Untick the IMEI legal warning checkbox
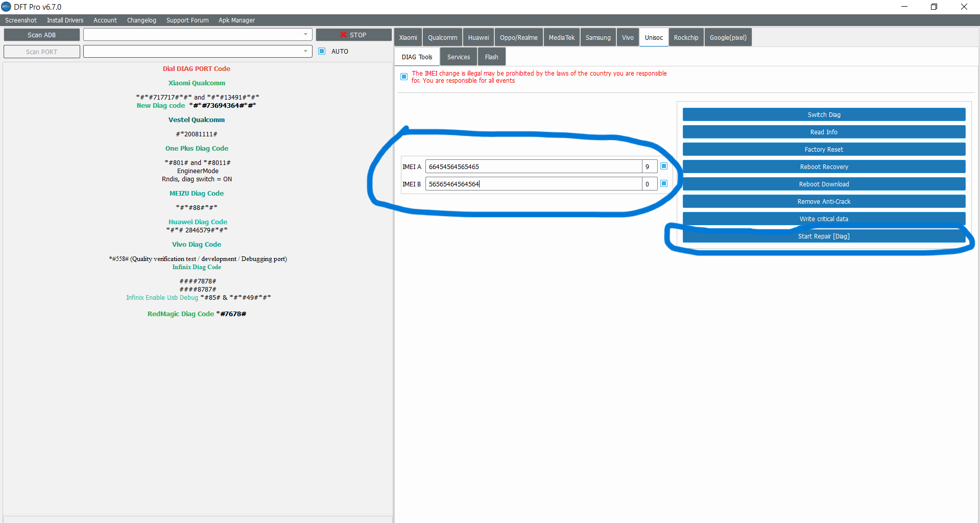 (404, 77)
